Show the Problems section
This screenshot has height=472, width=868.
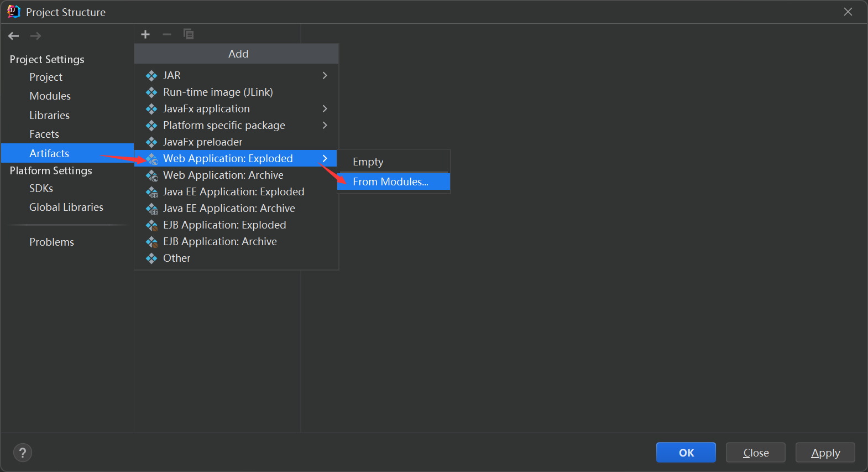[x=52, y=242]
